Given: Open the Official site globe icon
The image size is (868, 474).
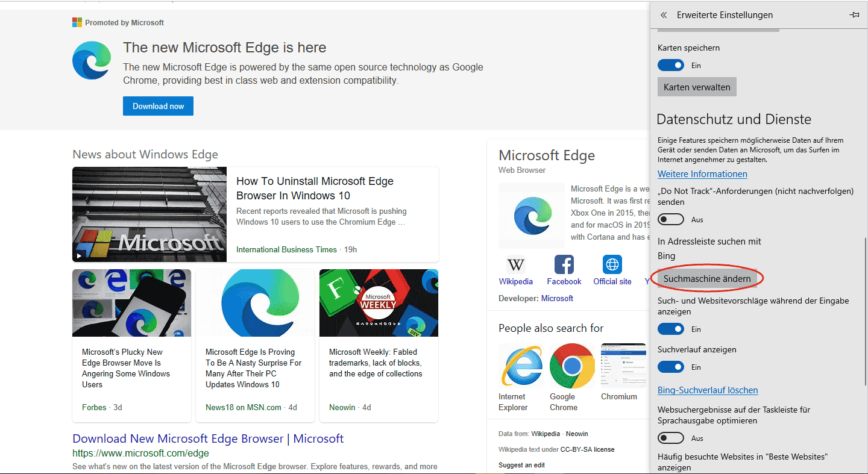Looking at the screenshot, I should tap(612, 264).
